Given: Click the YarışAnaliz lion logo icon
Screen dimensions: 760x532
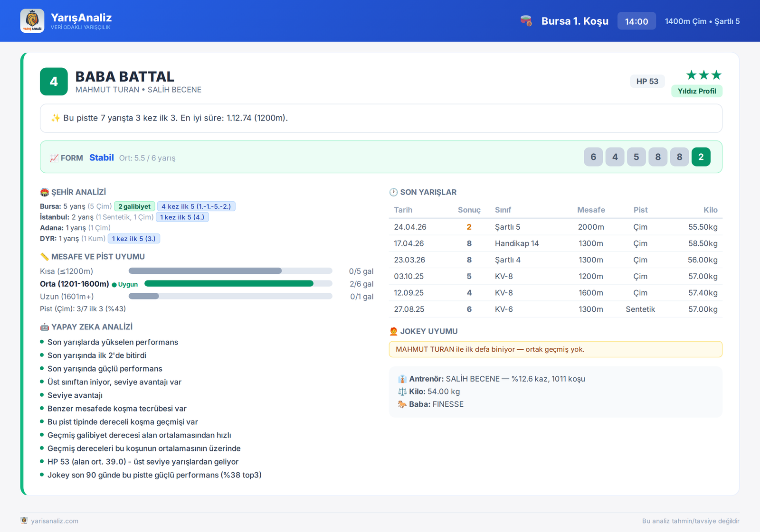Looking at the screenshot, I should tap(32, 21).
